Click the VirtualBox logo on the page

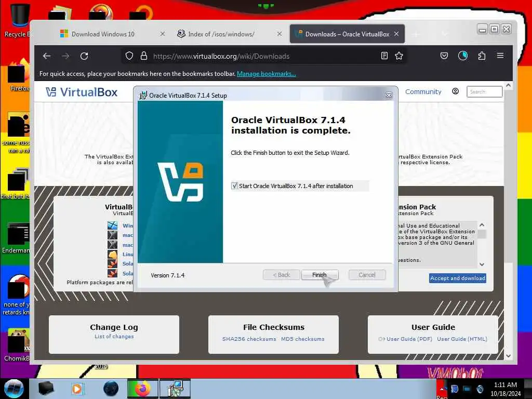tap(82, 92)
